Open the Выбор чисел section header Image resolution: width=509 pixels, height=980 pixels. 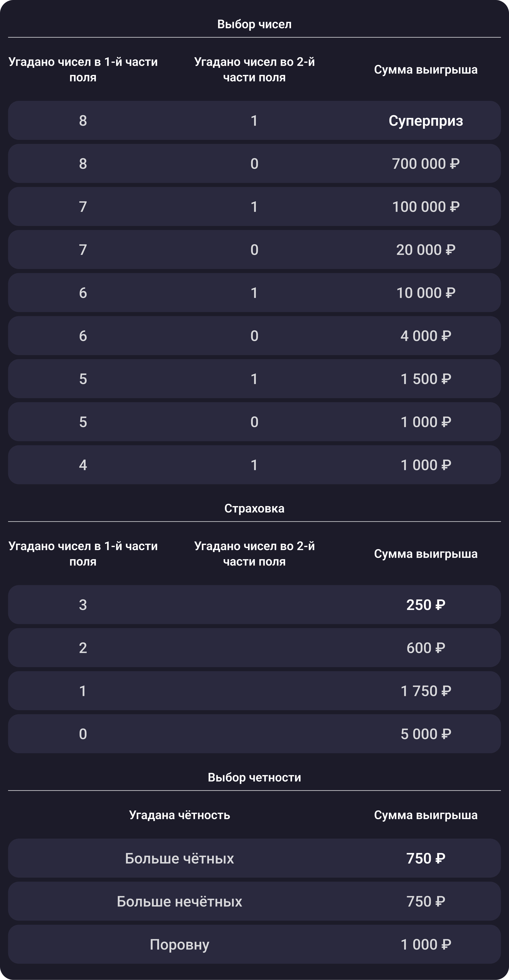(x=254, y=24)
